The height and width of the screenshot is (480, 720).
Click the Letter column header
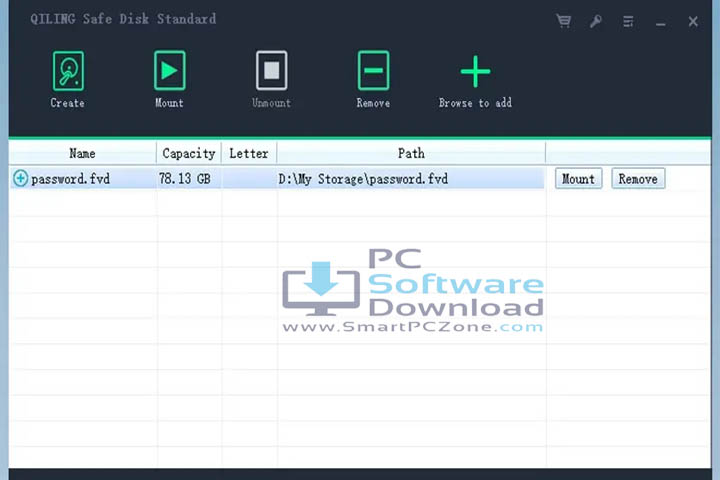tap(249, 153)
